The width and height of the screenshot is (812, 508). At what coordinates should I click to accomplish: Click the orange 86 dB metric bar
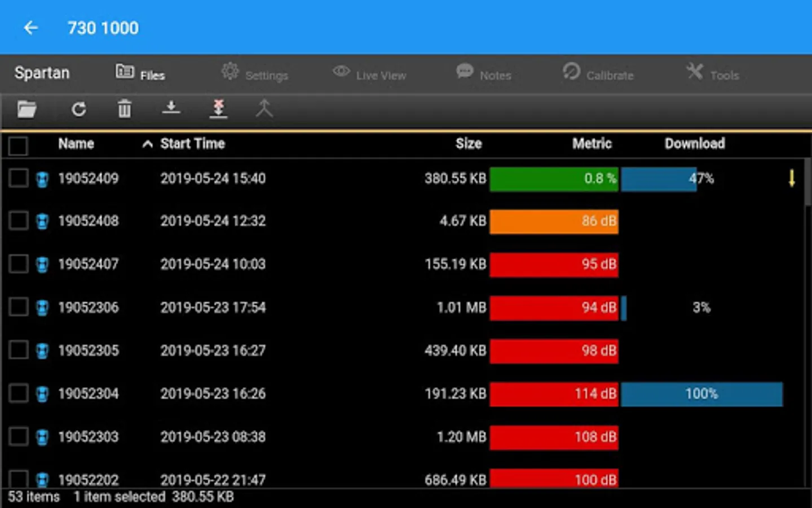[554, 221]
